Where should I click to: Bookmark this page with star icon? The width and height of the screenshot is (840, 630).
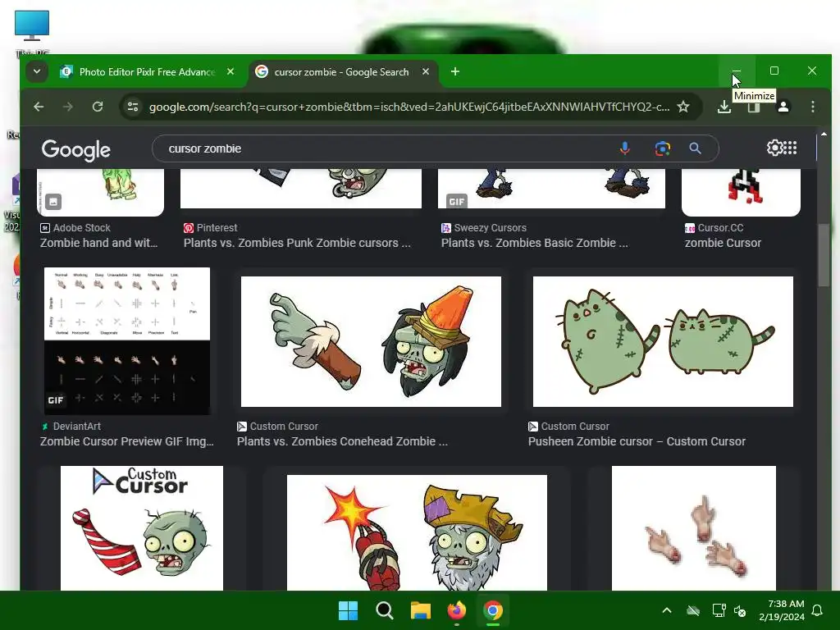pos(683,107)
